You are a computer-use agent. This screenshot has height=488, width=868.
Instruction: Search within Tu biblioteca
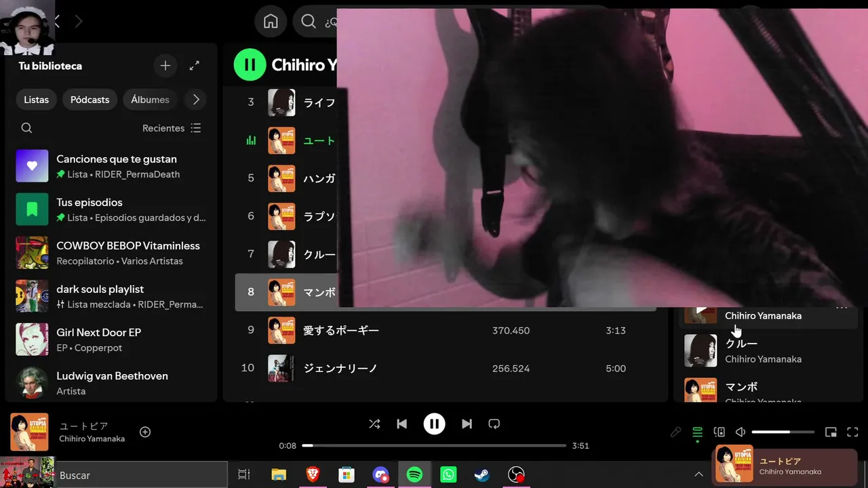(x=26, y=128)
